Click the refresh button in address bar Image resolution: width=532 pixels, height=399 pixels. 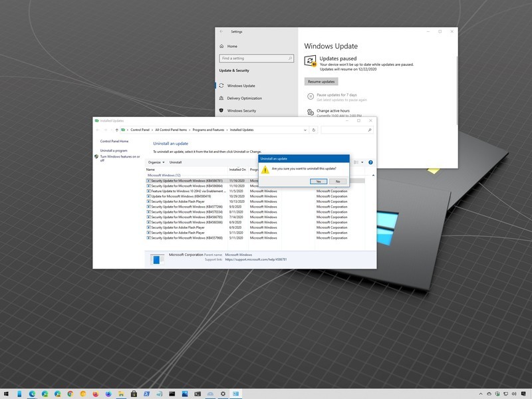click(313, 130)
